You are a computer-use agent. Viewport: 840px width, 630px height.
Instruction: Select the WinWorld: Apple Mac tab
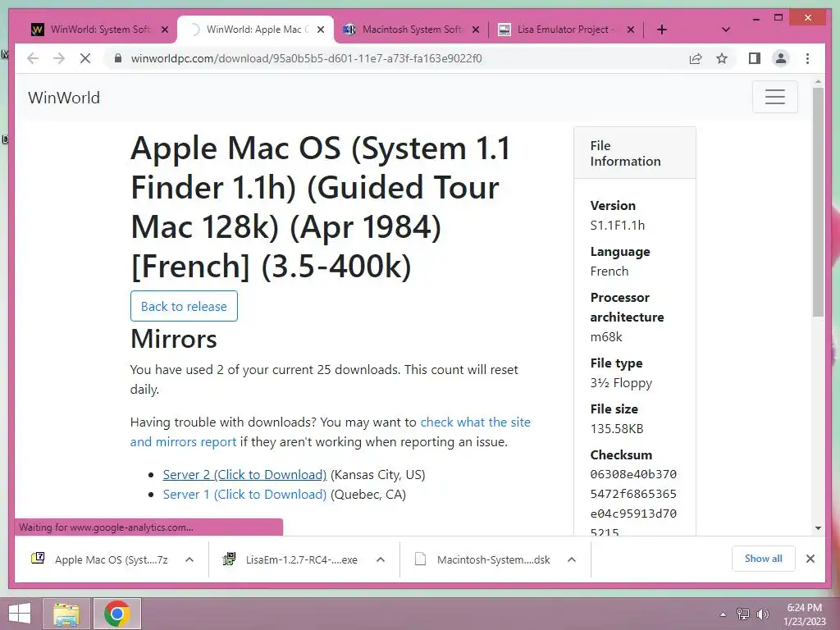(x=256, y=30)
